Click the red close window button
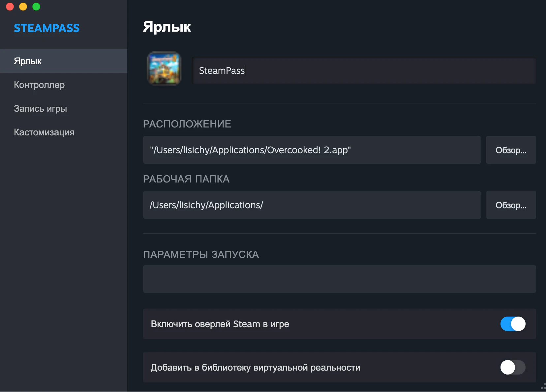Viewport: 546px width, 392px height. pyautogui.click(x=10, y=7)
